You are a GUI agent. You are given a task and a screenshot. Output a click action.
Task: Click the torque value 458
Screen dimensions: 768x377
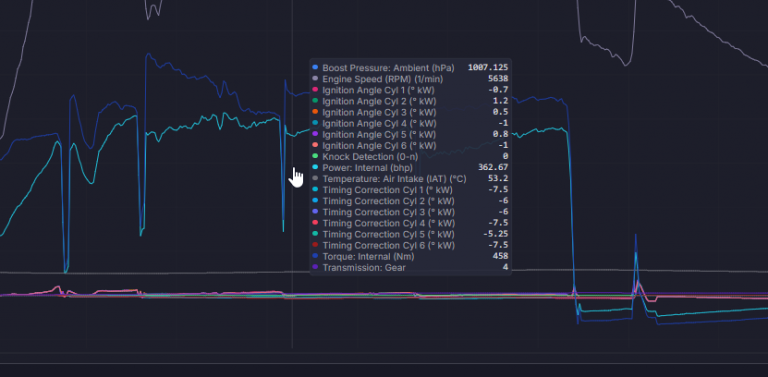tap(501, 257)
